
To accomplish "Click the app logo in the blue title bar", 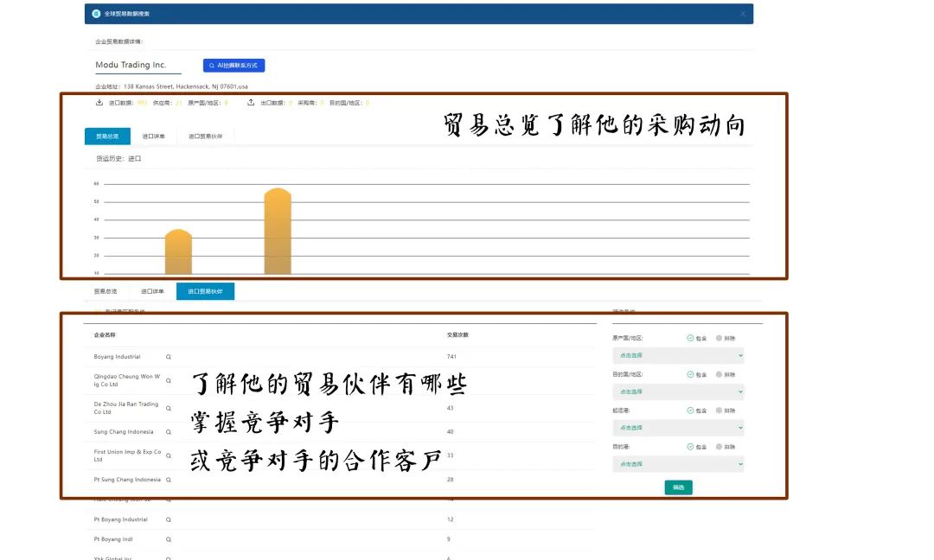I will coord(95,14).
